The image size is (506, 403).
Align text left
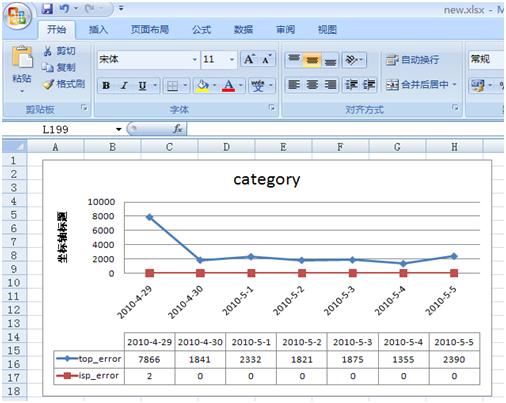(294, 85)
